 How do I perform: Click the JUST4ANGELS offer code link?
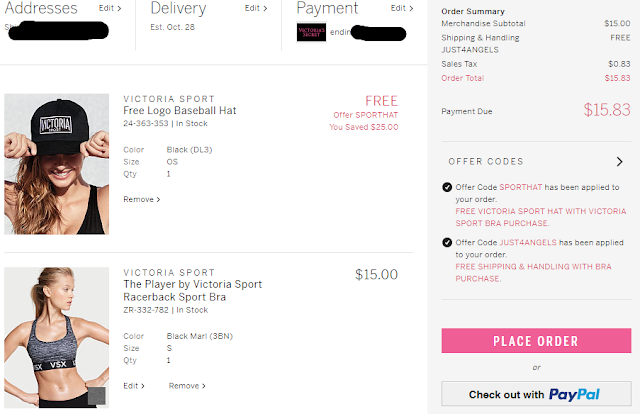pyautogui.click(x=528, y=243)
